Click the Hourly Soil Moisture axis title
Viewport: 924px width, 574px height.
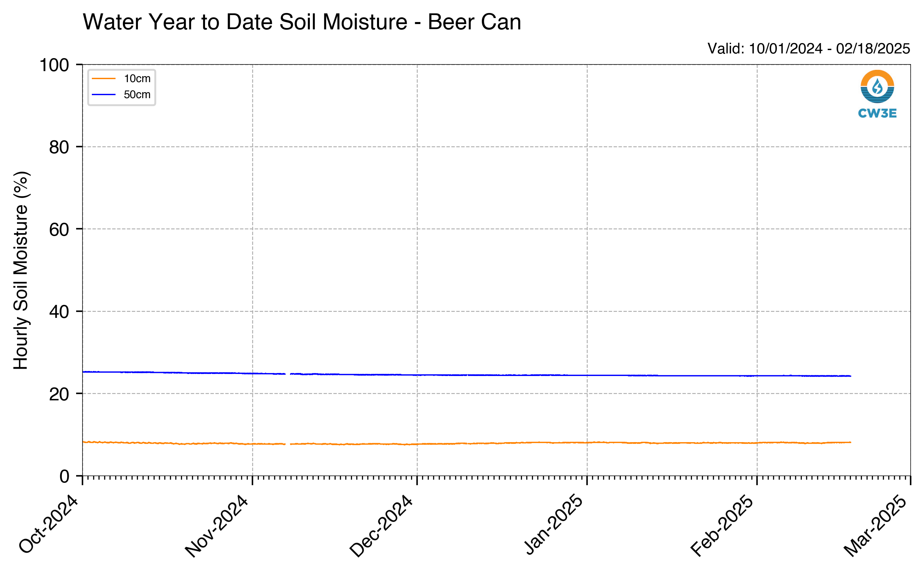coord(21,270)
